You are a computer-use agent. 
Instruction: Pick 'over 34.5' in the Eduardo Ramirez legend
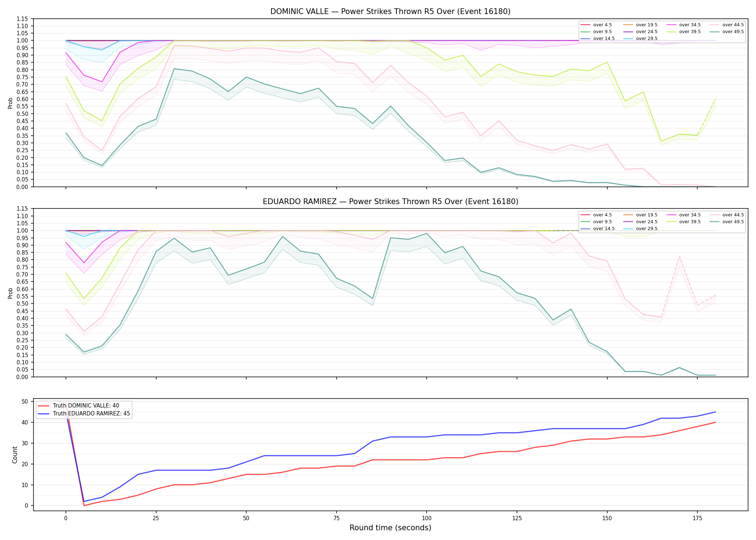point(690,215)
